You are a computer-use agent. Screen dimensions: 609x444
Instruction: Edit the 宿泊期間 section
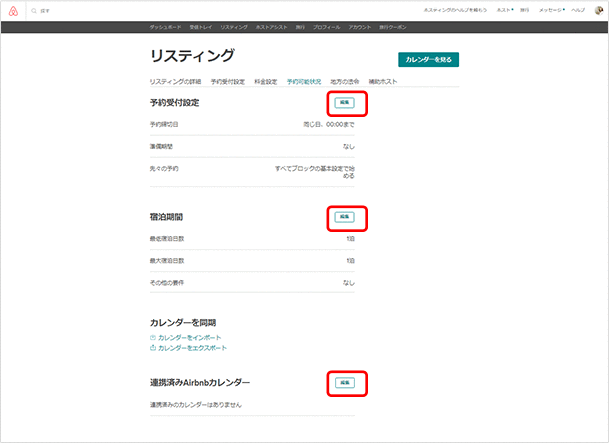(345, 217)
